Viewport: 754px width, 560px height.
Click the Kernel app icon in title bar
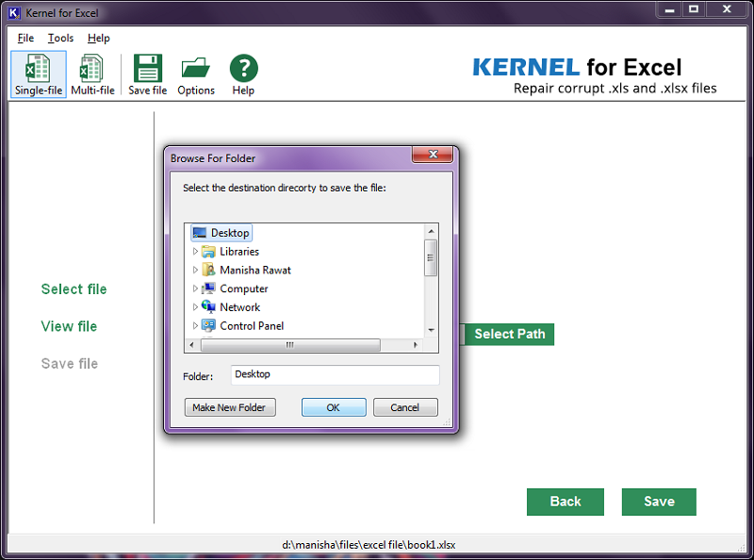click(14, 13)
